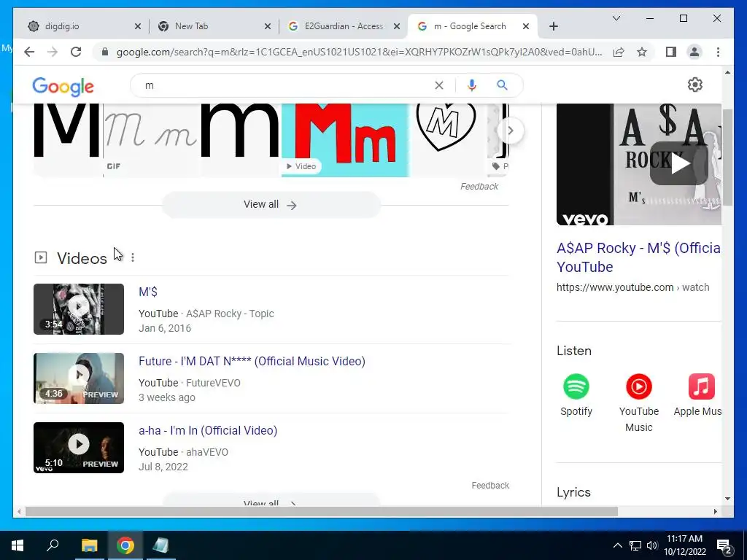
Task: Click the browser forward arrow
Action: [x=53, y=52]
